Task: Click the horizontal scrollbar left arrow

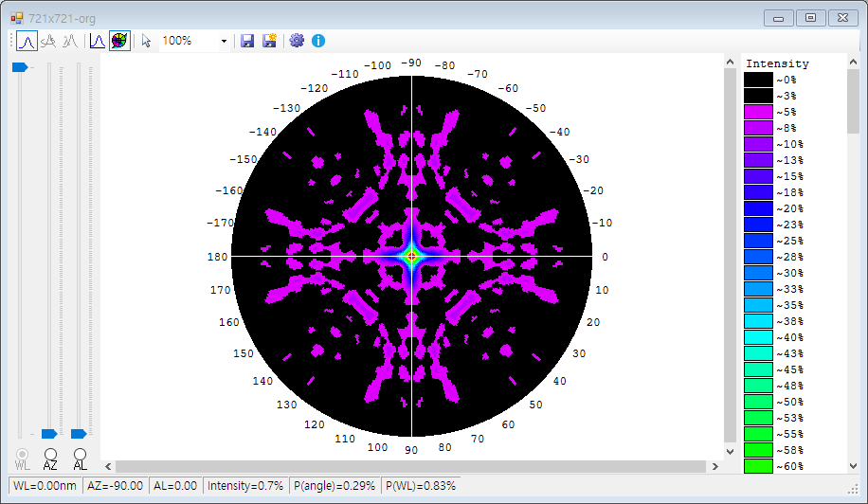Action: click(x=108, y=466)
